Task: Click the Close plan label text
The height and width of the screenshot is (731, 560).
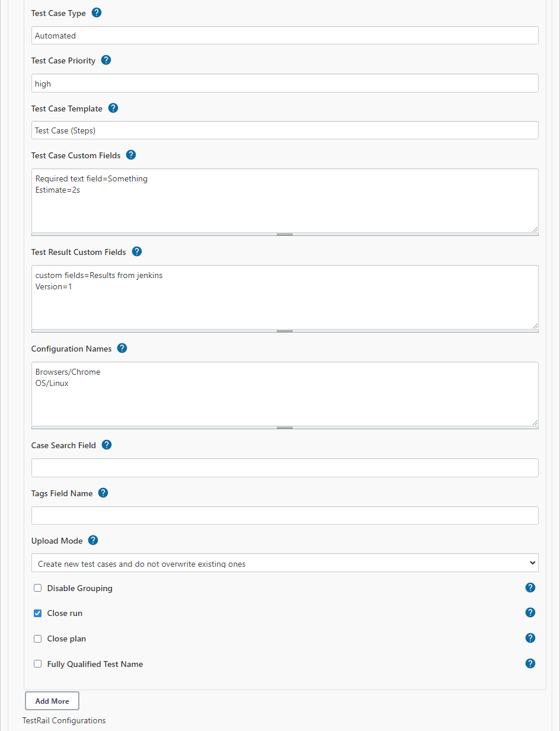Action: point(66,639)
